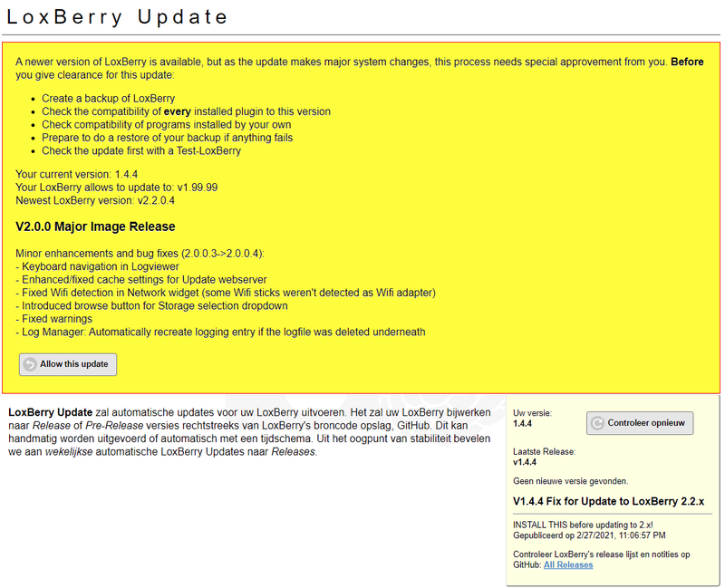Select the LoxBerry Update page title
This screenshot has height=588, width=725.
tap(117, 17)
